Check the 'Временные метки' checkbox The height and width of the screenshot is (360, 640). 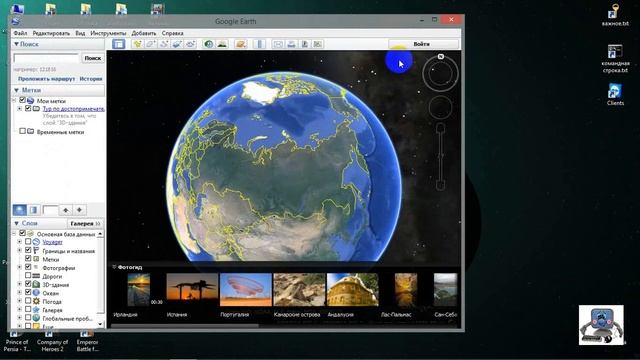pos(22,131)
